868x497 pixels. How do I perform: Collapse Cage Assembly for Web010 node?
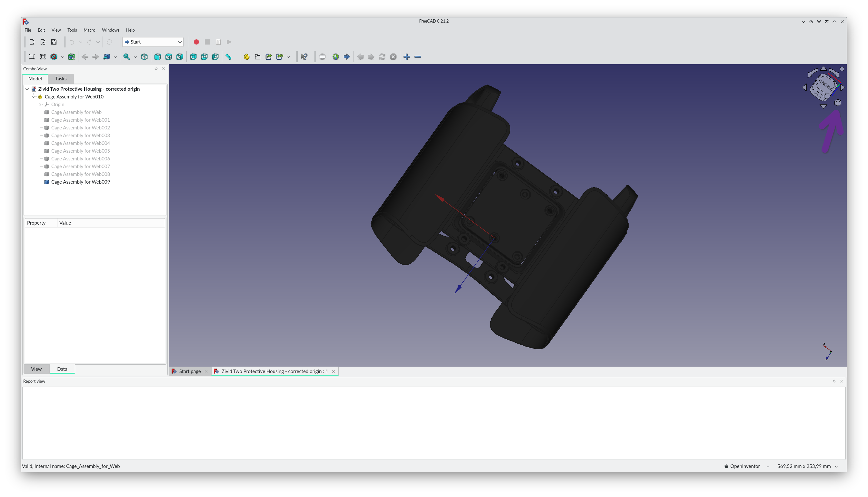click(34, 97)
